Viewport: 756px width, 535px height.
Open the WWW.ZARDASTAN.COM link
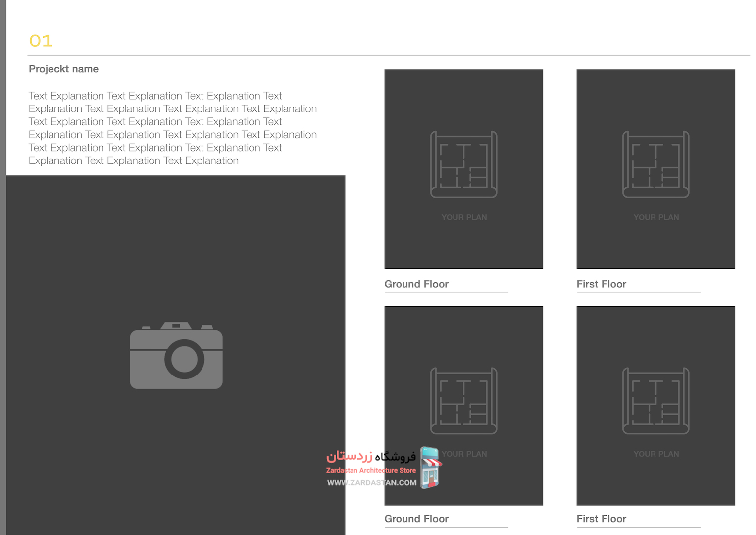point(371,482)
